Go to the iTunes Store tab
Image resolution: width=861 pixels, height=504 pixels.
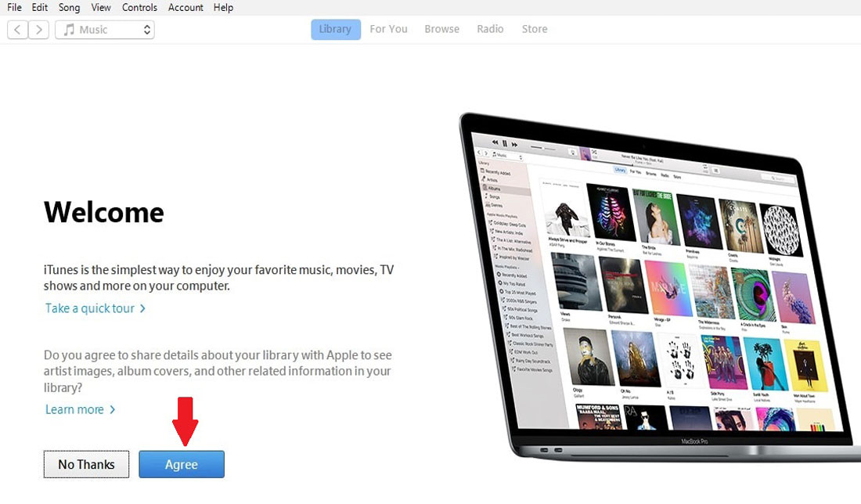pyautogui.click(x=535, y=29)
